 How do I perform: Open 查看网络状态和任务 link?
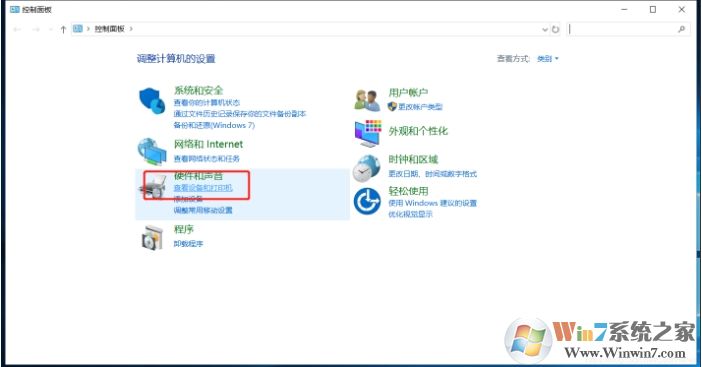(x=207, y=159)
